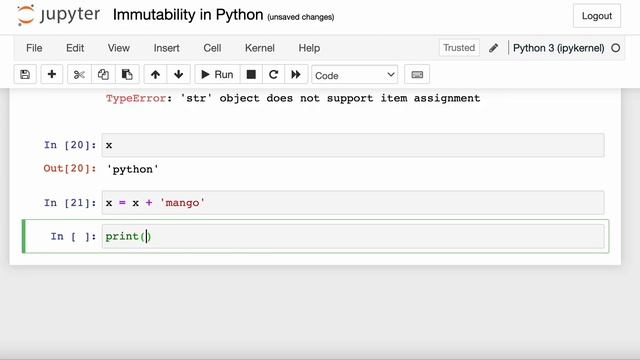Cut selected cells with the scissors icon
The height and width of the screenshot is (360, 640).
point(79,75)
